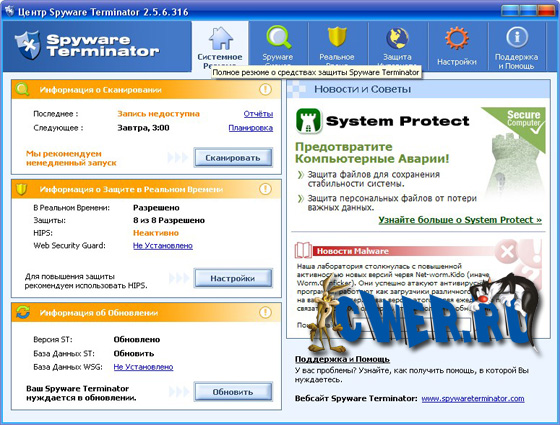
Task: Open the Поддержка и Помощь info tab
Action: coord(516,46)
